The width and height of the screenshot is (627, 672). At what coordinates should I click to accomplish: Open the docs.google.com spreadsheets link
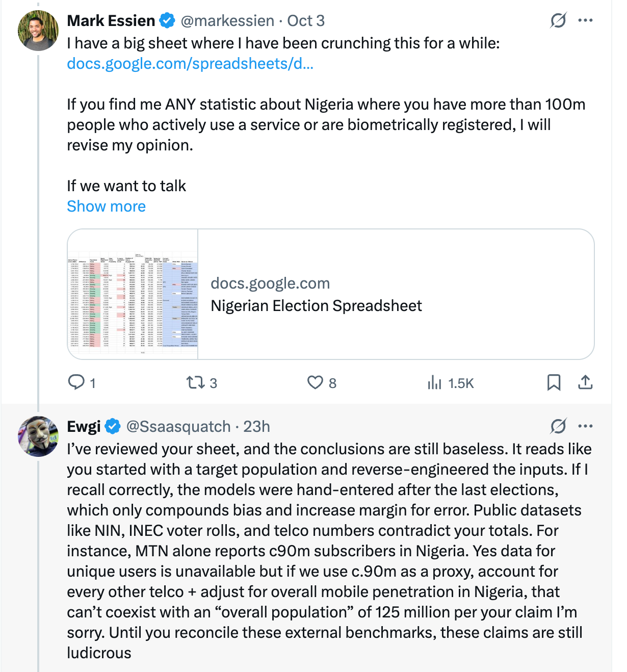[190, 64]
